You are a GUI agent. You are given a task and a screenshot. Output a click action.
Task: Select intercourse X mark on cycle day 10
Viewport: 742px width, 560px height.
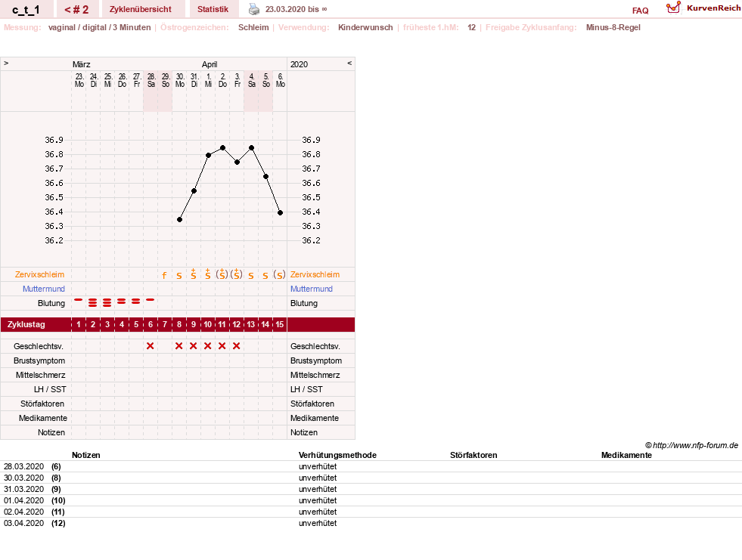[x=208, y=345]
